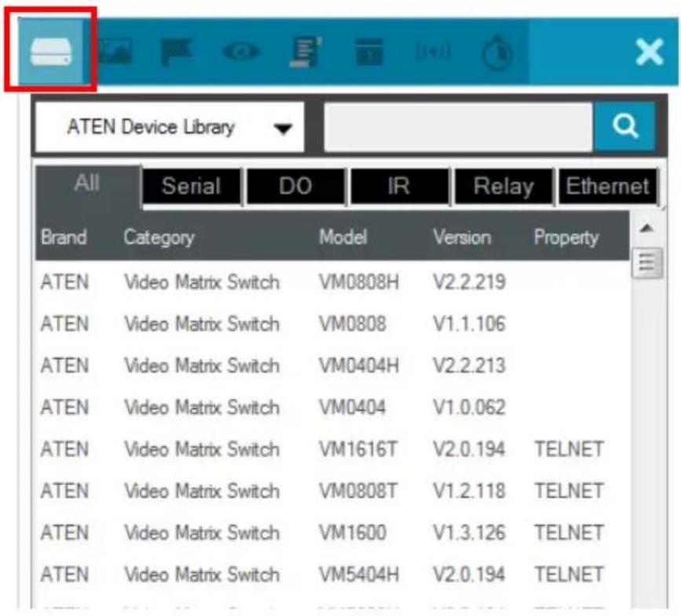Switch to the Serial tab

(x=192, y=186)
